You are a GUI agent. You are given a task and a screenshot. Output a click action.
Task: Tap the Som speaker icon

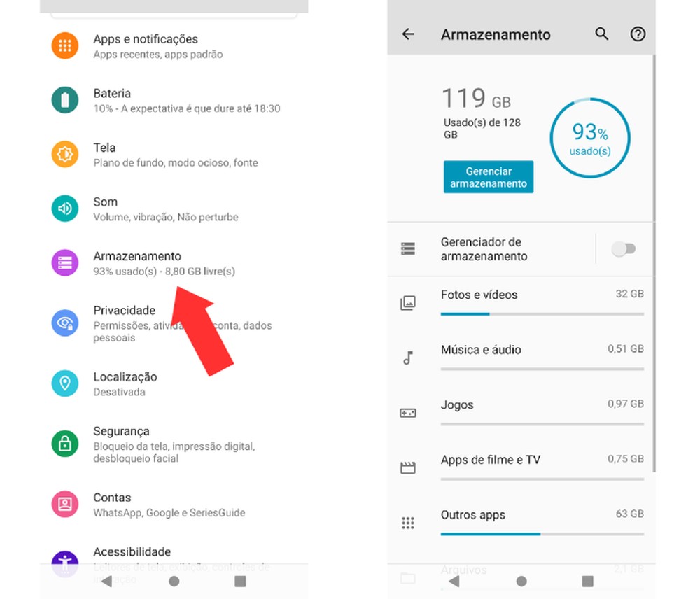[65, 209]
